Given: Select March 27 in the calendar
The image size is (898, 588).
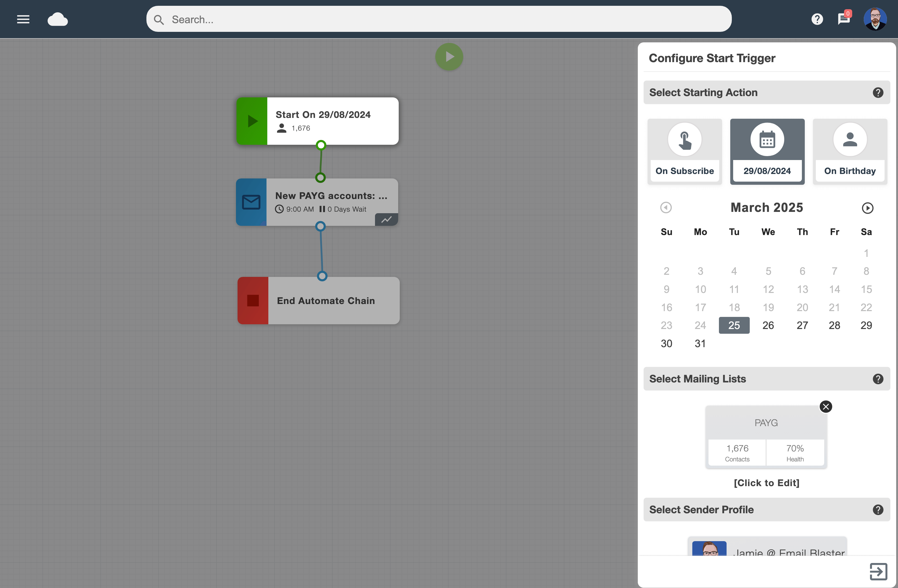Looking at the screenshot, I should click(802, 325).
